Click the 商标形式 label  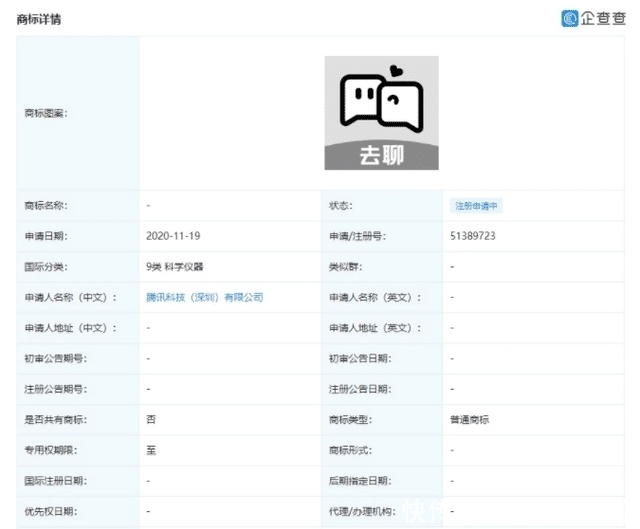tap(351, 450)
